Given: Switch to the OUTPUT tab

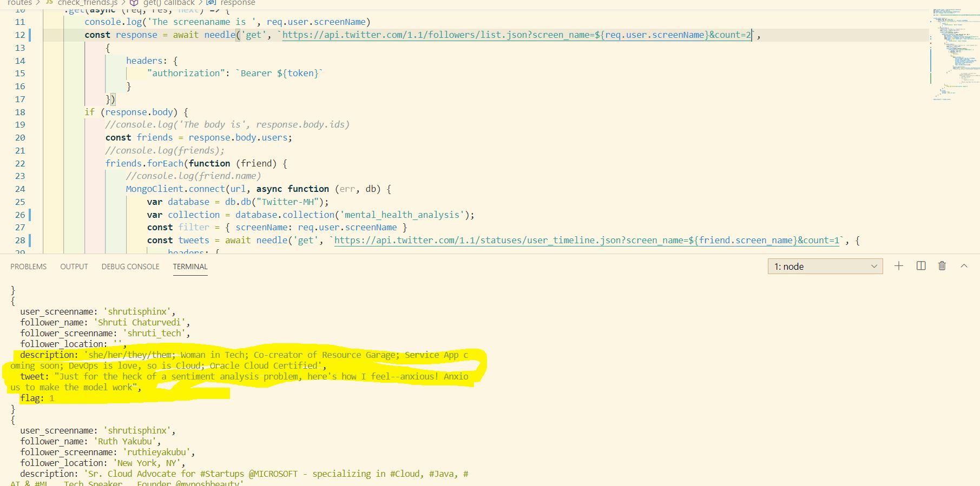Looking at the screenshot, I should pyautogui.click(x=74, y=267).
